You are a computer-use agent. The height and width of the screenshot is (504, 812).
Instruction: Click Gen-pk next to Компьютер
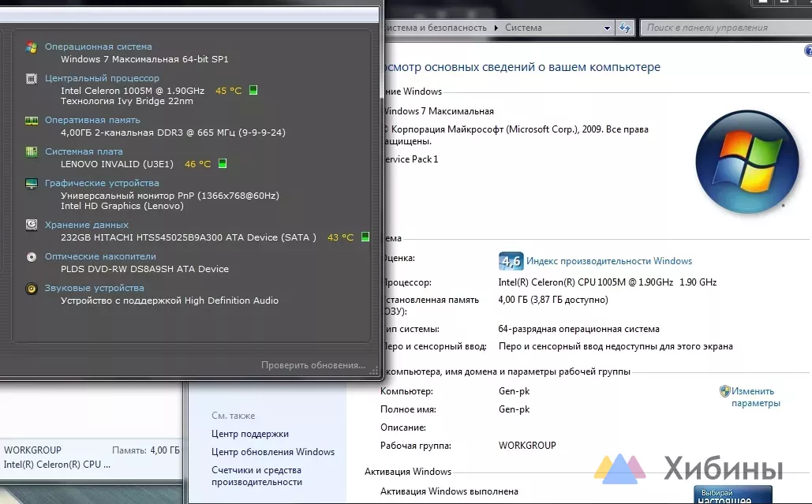pos(515,392)
